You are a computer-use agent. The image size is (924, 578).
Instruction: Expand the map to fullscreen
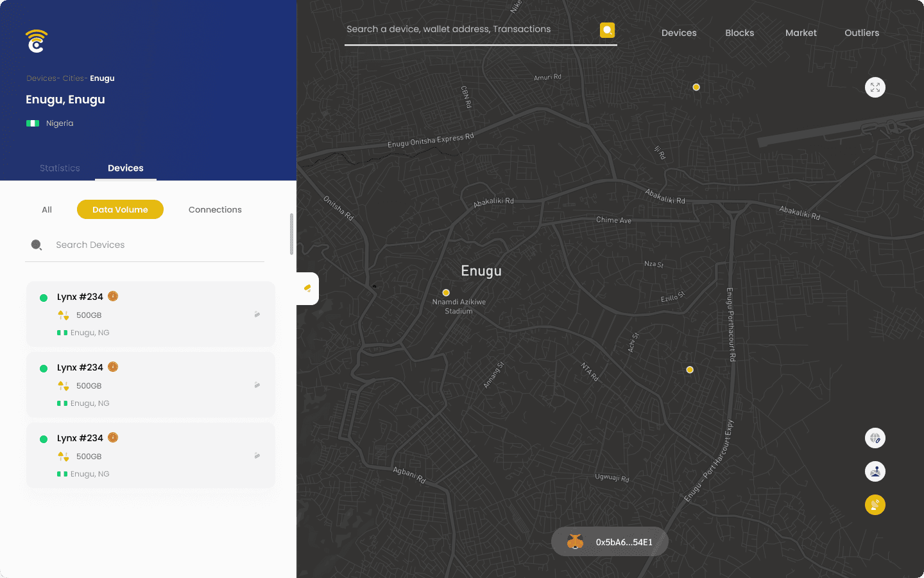point(875,87)
